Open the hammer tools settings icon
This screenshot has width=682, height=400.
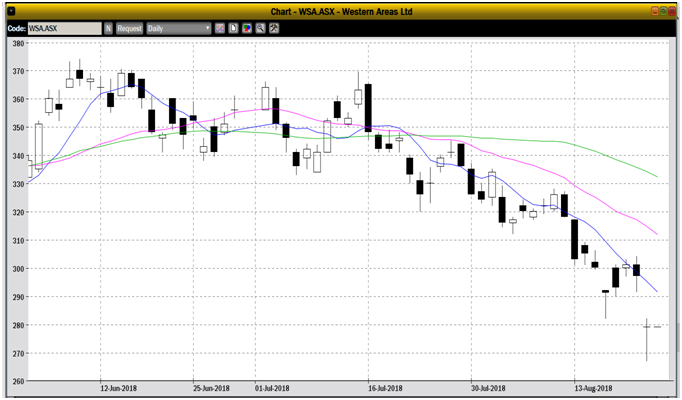point(274,29)
